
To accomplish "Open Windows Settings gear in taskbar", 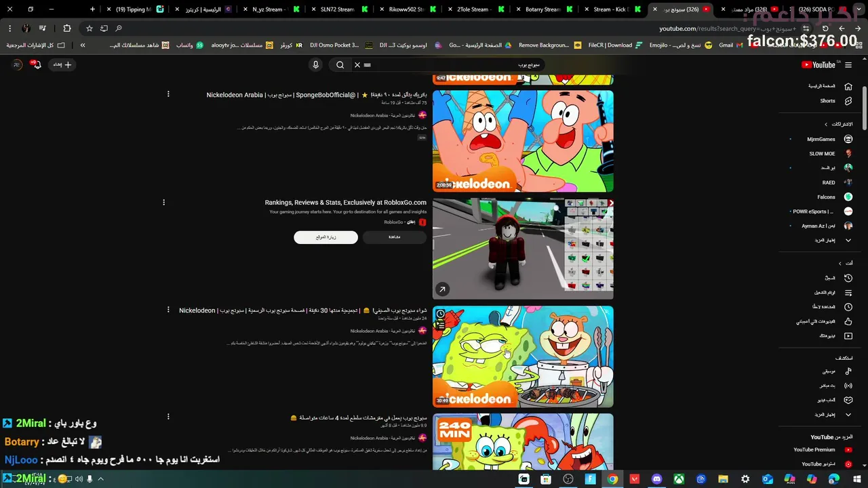I will tap(745, 479).
